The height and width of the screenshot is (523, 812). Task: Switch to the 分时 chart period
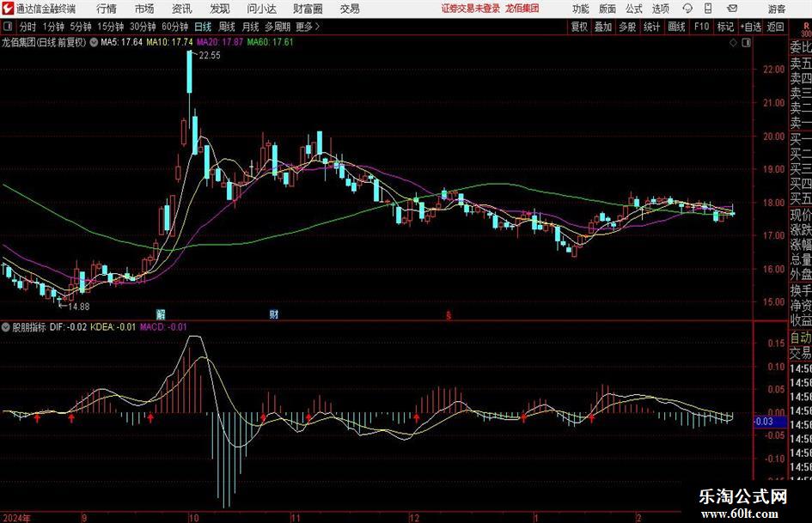click(28, 27)
